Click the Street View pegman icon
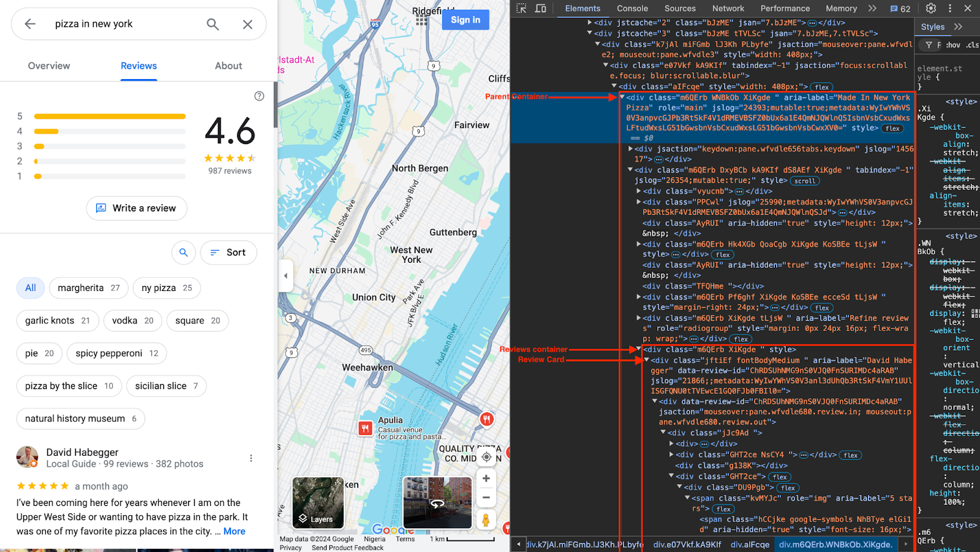980x552 pixels. (x=486, y=520)
